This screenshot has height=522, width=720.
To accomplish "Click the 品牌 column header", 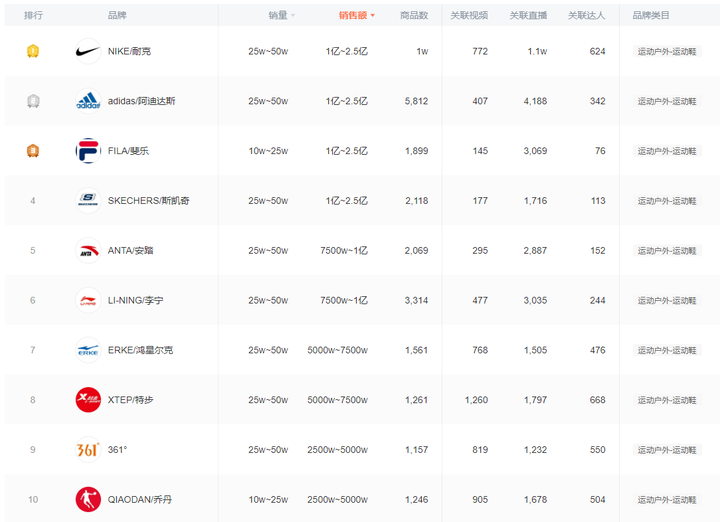I will click(x=117, y=15).
